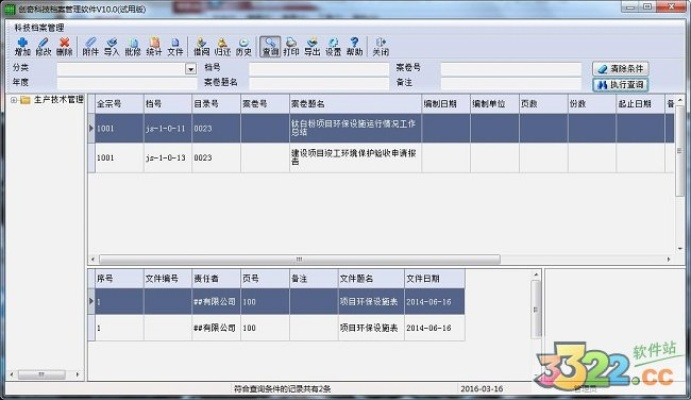Click the 帮助 (Help) question mark icon
The width and height of the screenshot is (691, 400).
tap(354, 47)
